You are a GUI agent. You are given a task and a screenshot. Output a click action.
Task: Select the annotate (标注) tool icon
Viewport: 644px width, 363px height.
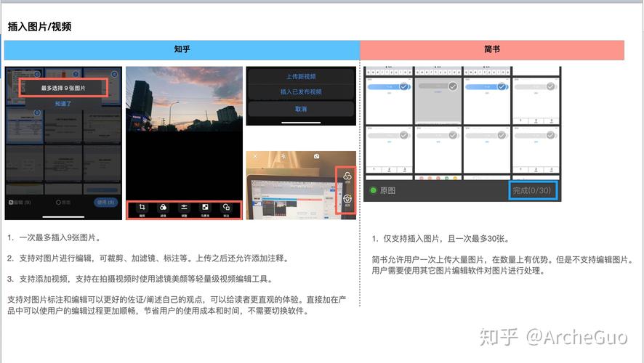[x=226, y=208]
